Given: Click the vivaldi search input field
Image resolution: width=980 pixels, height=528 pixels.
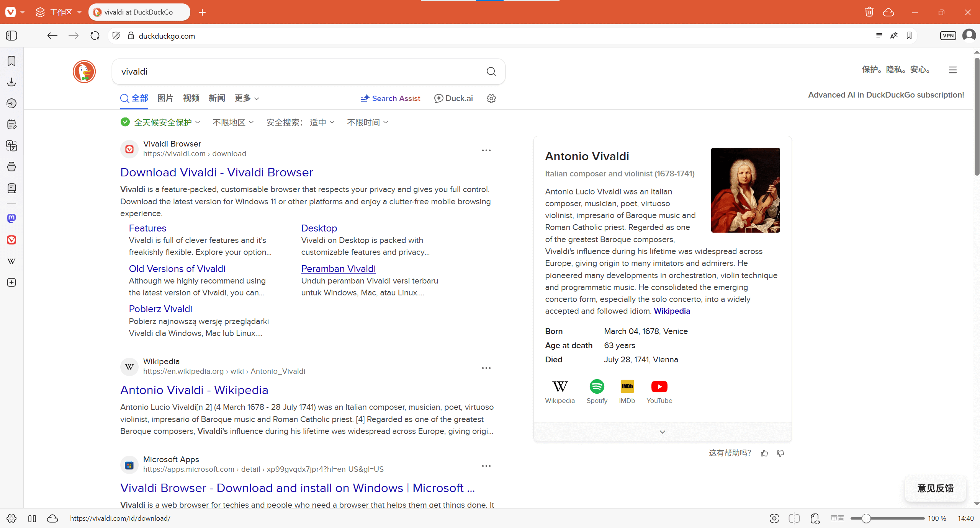Looking at the screenshot, I should pyautogui.click(x=299, y=72).
